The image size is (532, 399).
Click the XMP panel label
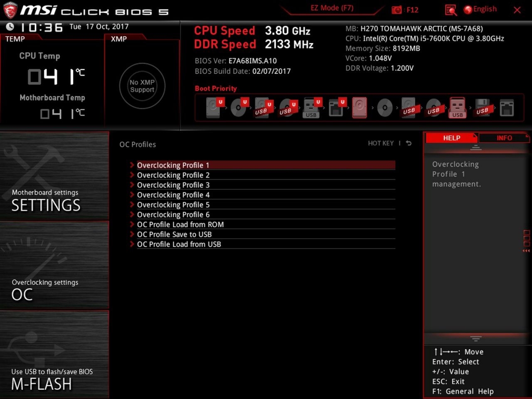pyautogui.click(x=119, y=39)
